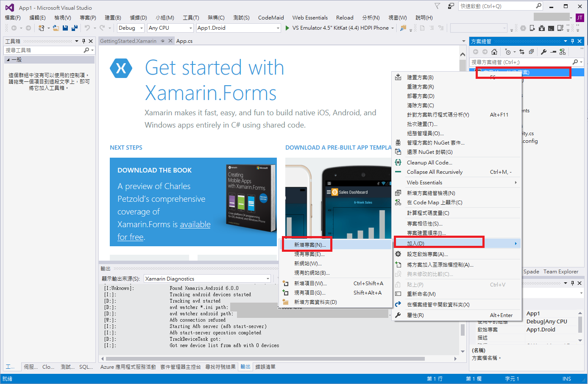Pin the GettingStarted.Xamarin tab
The width and height of the screenshot is (588, 384).
tap(162, 41)
